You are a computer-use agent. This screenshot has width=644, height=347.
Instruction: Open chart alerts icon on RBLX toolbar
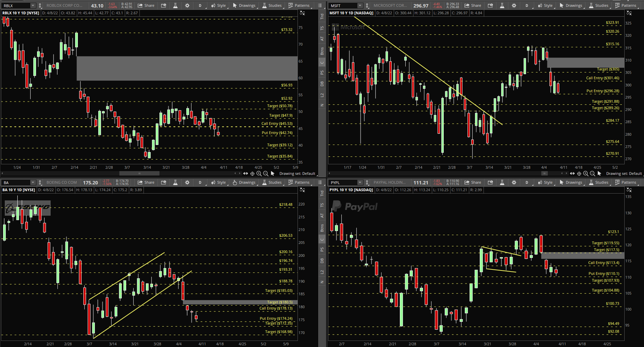164,5
